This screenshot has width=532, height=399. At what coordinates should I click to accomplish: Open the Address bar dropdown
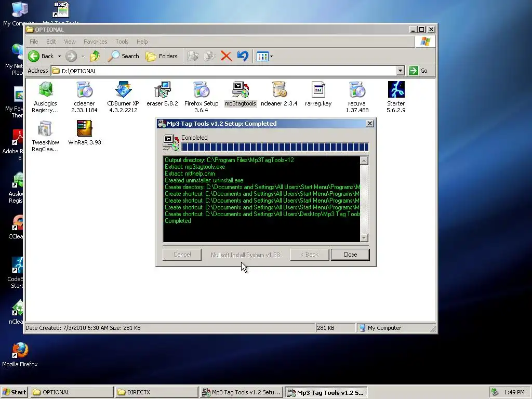point(401,71)
